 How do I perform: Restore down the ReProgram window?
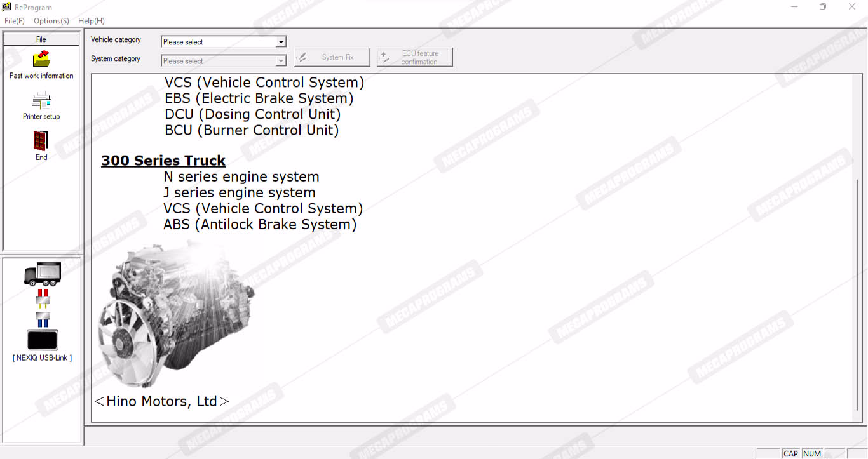(823, 7)
